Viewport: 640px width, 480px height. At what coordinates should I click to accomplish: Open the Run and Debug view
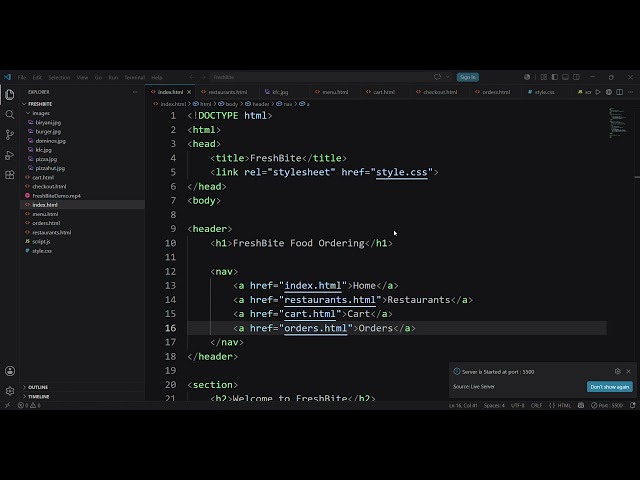click(x=10, y=155)
